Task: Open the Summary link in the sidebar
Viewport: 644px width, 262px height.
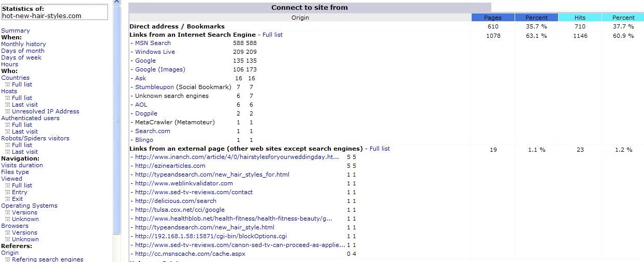Action: coord(16,31)
